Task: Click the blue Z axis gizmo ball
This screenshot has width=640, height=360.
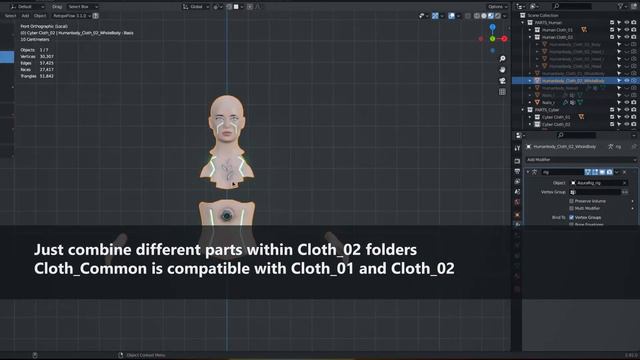Action: (493, 27)
